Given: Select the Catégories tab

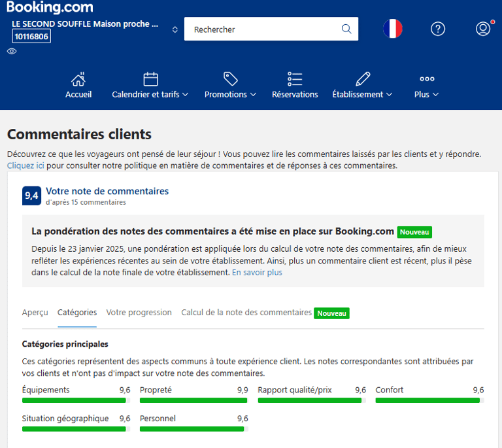Looking at the screenshot, I should click(x=77, y=313).
